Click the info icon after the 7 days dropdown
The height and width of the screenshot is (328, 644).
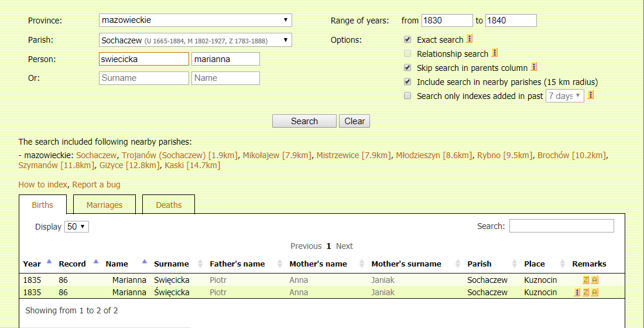pyautogui.click(x=591, y=95)
